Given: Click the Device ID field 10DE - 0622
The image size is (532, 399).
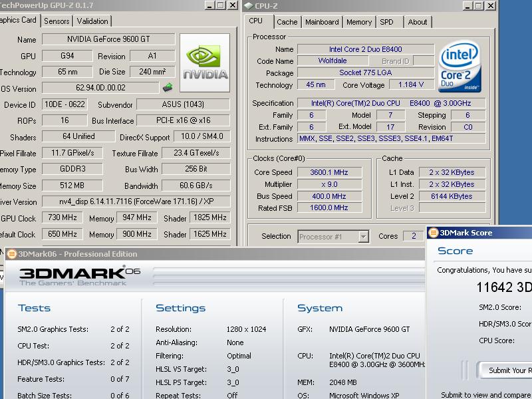Looking at the screenshot, I should tap(65, 104).
